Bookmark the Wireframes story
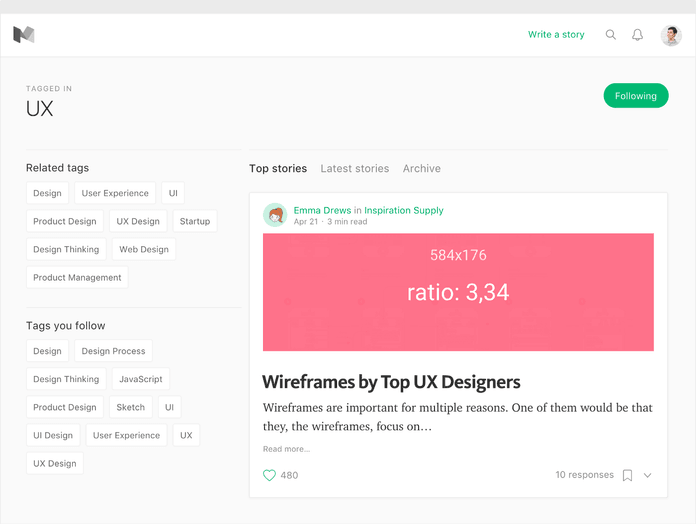Image resolution: width=696 pixels, height=524 pixels. pos(627,475)
